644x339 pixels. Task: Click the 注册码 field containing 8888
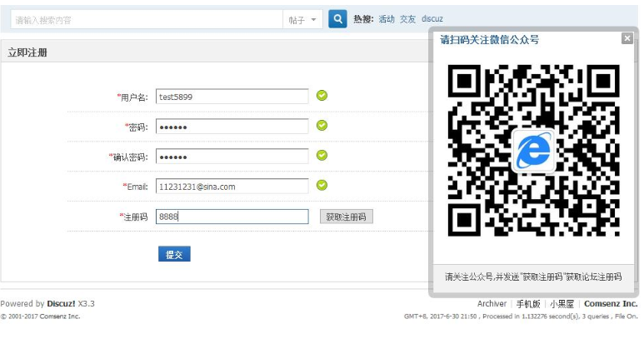pos(232,217)
